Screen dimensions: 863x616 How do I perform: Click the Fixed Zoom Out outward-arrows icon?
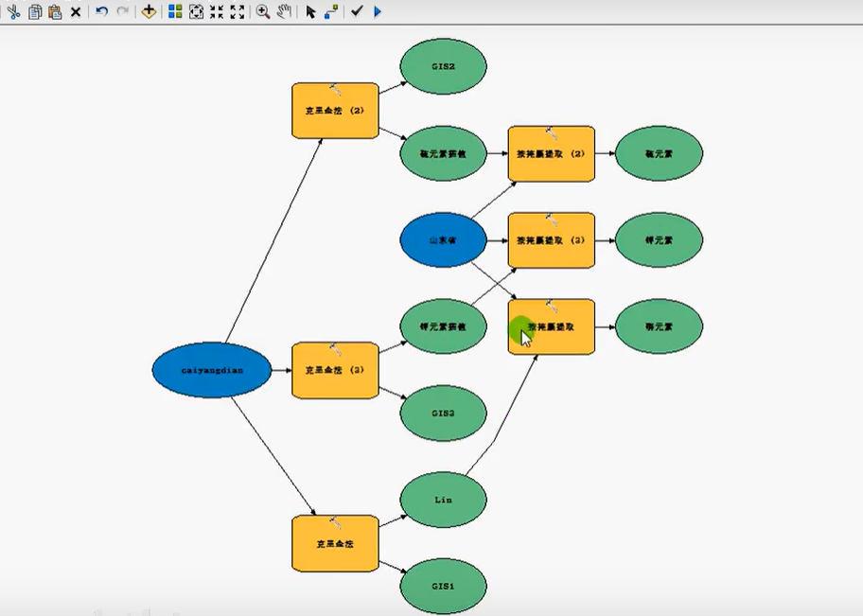238,11
